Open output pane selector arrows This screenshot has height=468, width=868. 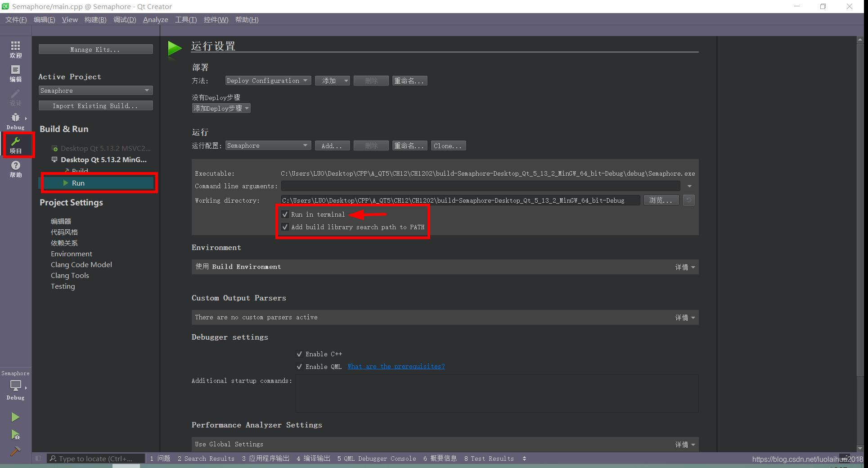tap(524, 459)
